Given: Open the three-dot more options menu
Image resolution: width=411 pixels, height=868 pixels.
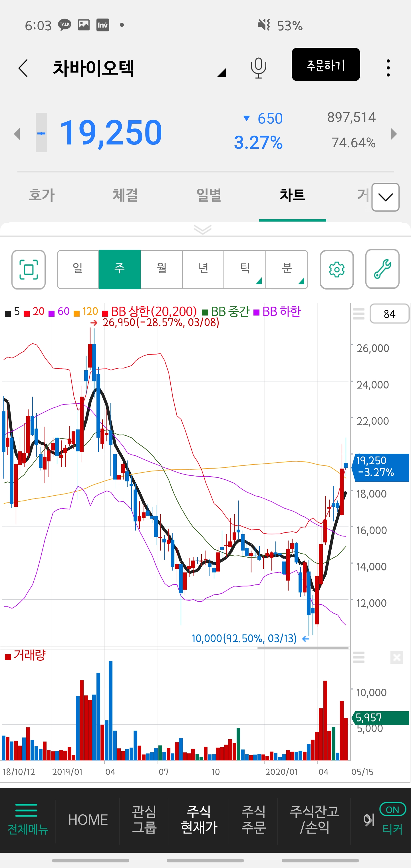Looking at the screenshot, I should tap(388, 68).
